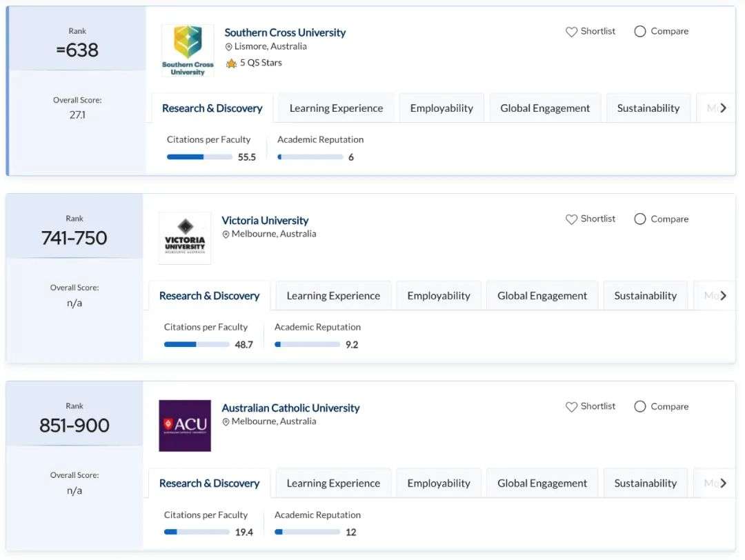Expand more tabs arrow for Victoria University
The width and height of the screenshot is (745, 560).
[x=723, y=295]
